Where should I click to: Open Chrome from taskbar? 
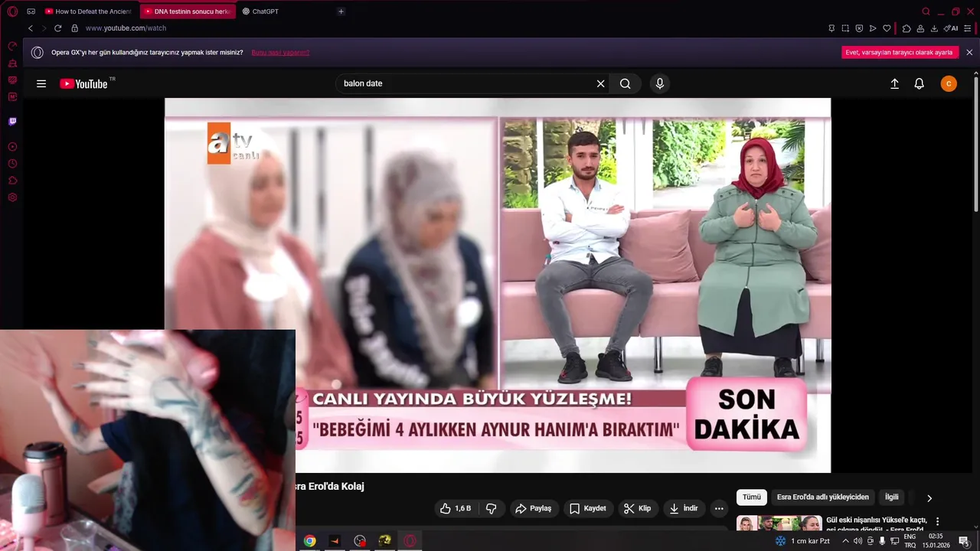click(309, 541)
